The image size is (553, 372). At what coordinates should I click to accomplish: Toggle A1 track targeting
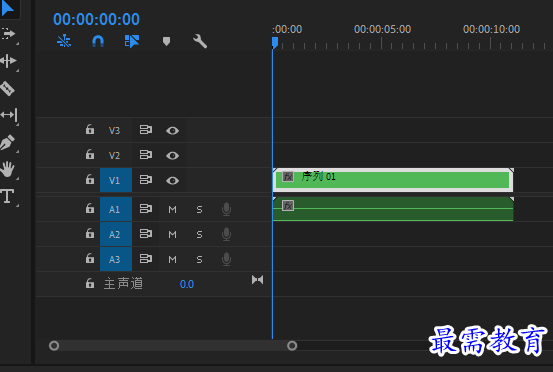point(116,209)
